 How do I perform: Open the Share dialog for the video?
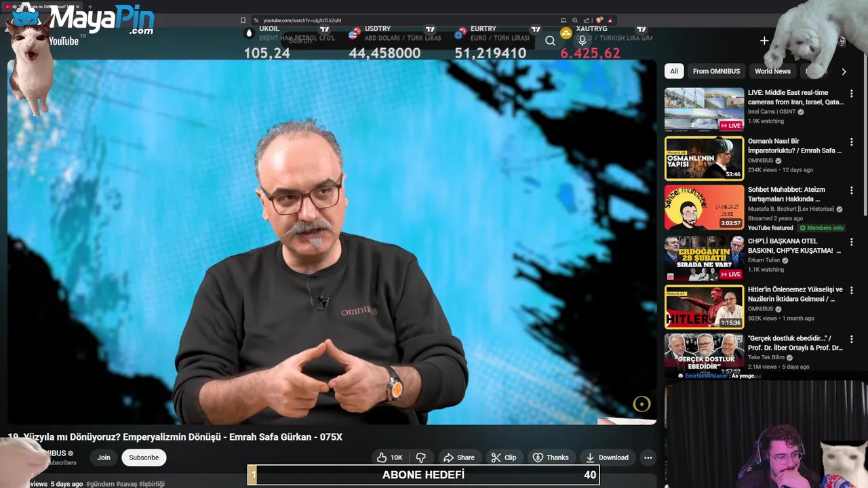(458, 457)
